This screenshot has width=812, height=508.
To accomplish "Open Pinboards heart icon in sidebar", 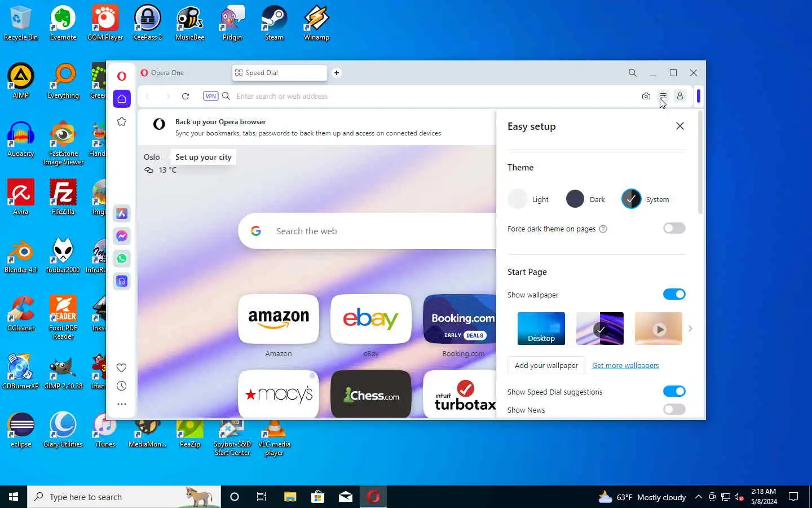I will (121, 367).
